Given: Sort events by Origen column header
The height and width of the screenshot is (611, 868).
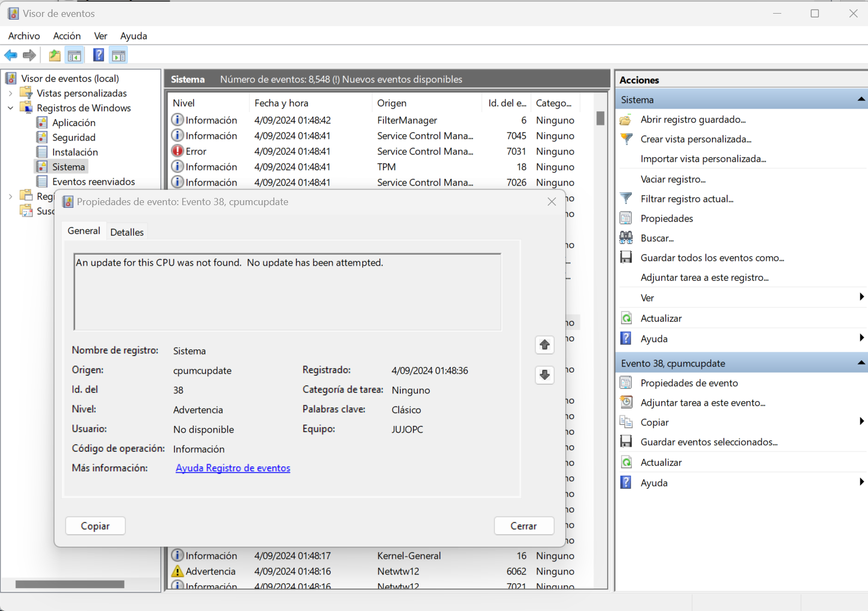Looking at the screenshot, I should (x=427, y=103).
